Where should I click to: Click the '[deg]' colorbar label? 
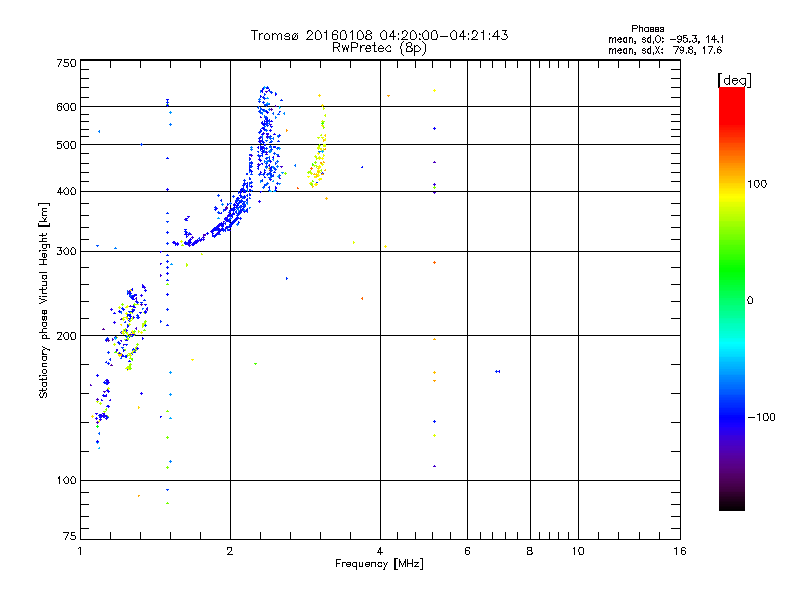(734, 80)
